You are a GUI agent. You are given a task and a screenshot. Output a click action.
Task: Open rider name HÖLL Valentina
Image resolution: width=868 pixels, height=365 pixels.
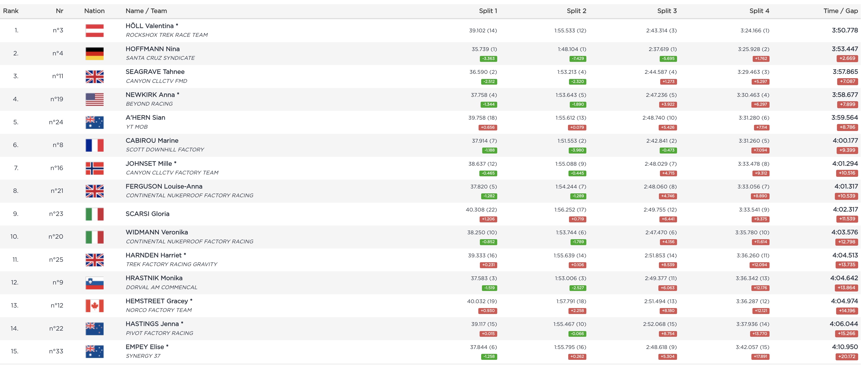(x=150, y=26)
